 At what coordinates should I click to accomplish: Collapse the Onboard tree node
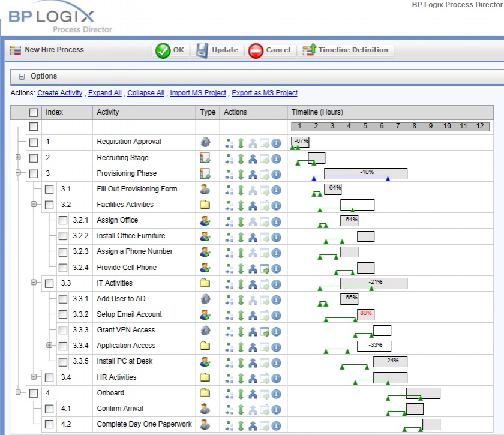[18, 392]
